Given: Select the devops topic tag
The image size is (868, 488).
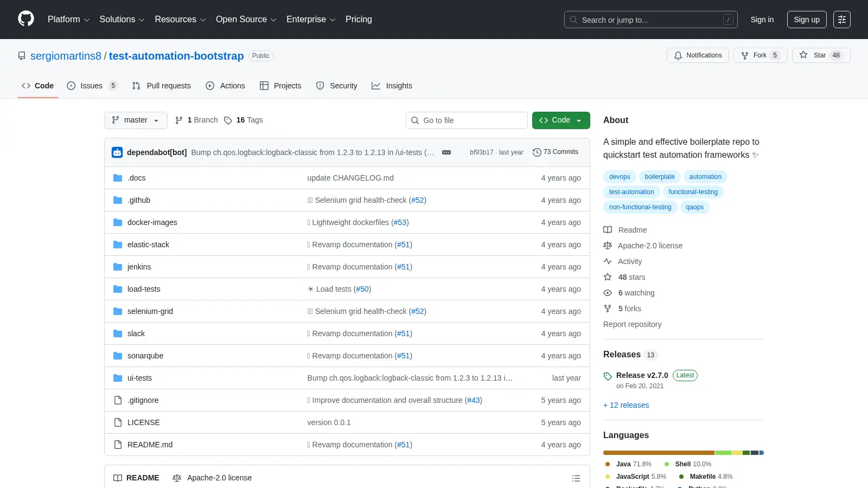Looking at the screenshot, I should pyautogui.click(x=620, y=177).
